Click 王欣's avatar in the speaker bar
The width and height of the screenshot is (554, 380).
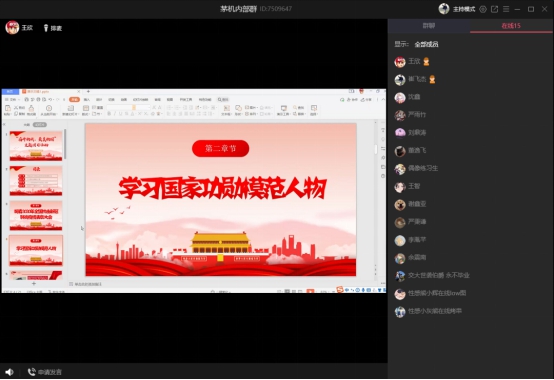(x=12, y=28)
